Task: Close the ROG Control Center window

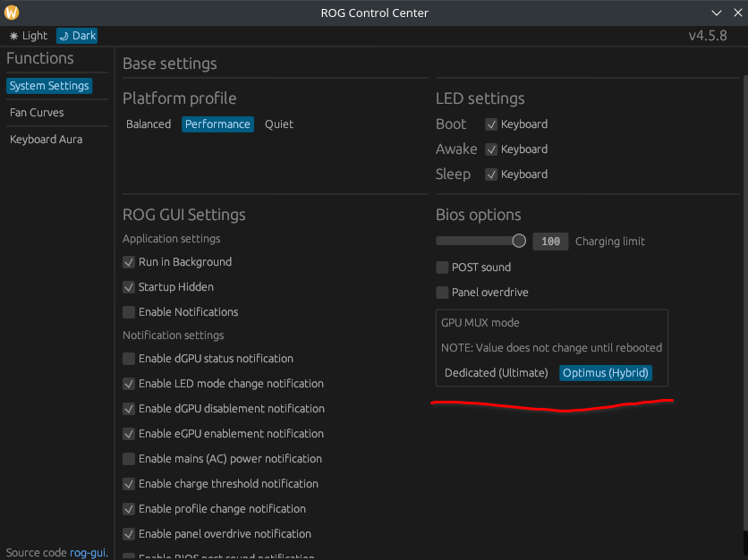Action: pos(737,13)
